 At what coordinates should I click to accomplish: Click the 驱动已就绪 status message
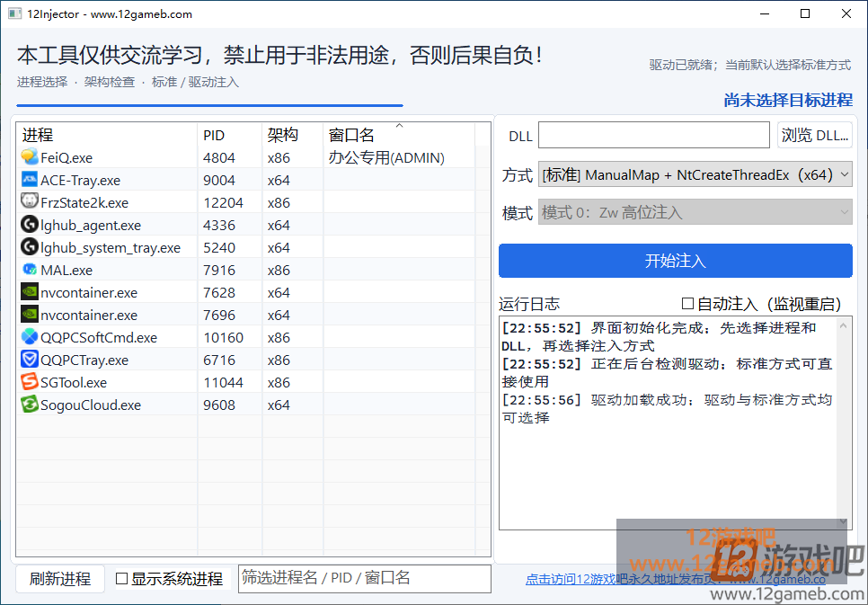pos(750,65)
